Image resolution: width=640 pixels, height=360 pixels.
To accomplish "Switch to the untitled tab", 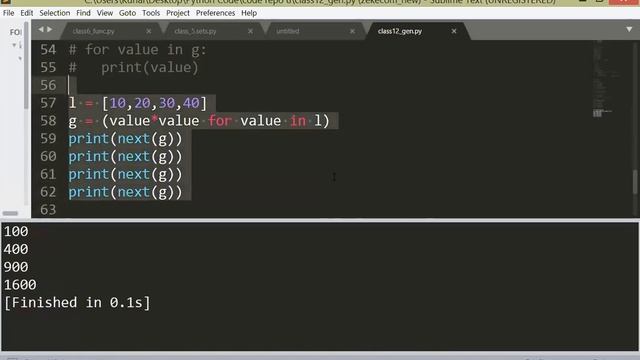I will pyautogui.click(x=288, y=31).
